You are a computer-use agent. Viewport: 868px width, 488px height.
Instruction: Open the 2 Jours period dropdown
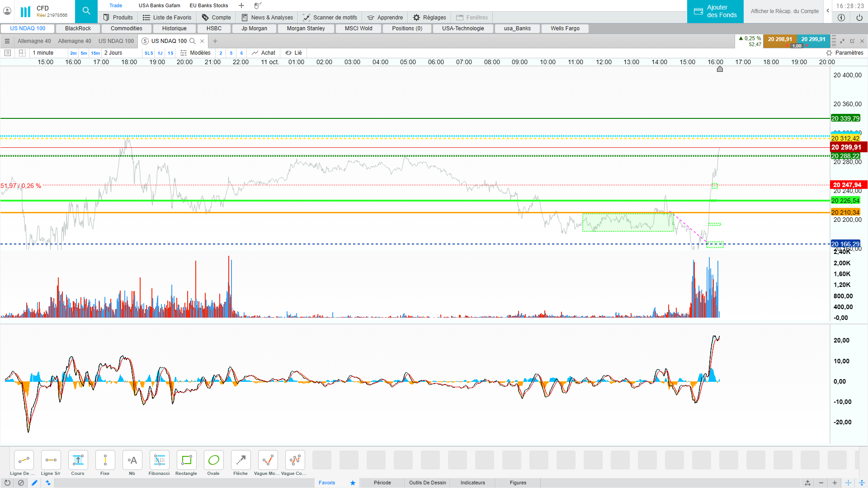pos(113,53)
